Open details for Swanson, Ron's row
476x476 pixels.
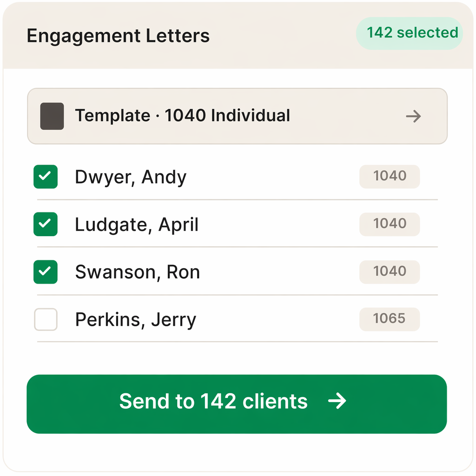click(x=137, y=271)
